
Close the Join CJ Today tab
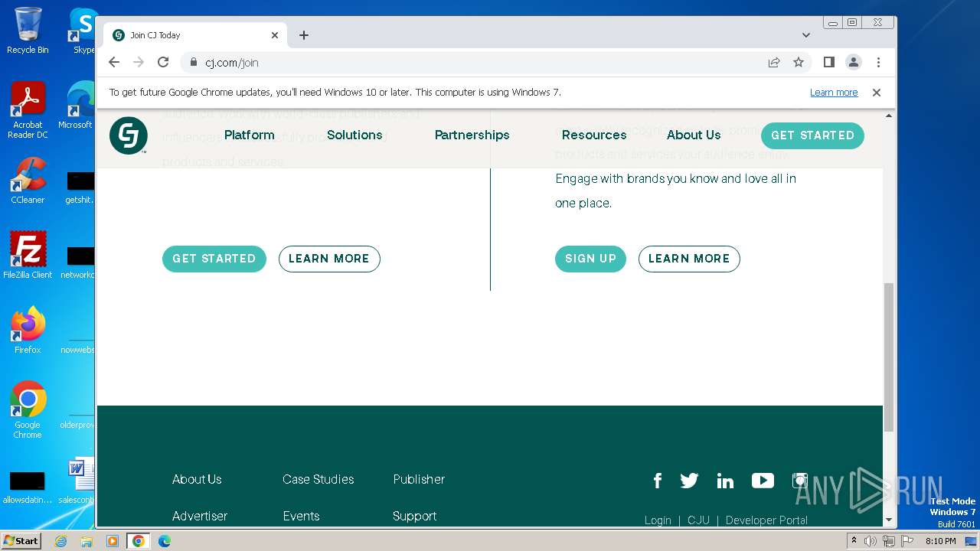[x=275, y=35]
